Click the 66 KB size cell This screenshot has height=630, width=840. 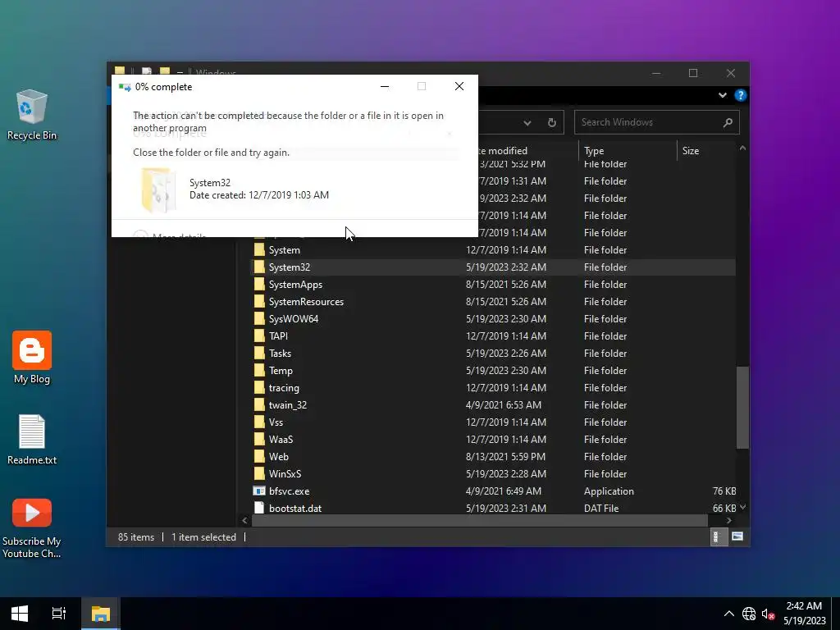point(724,509)
